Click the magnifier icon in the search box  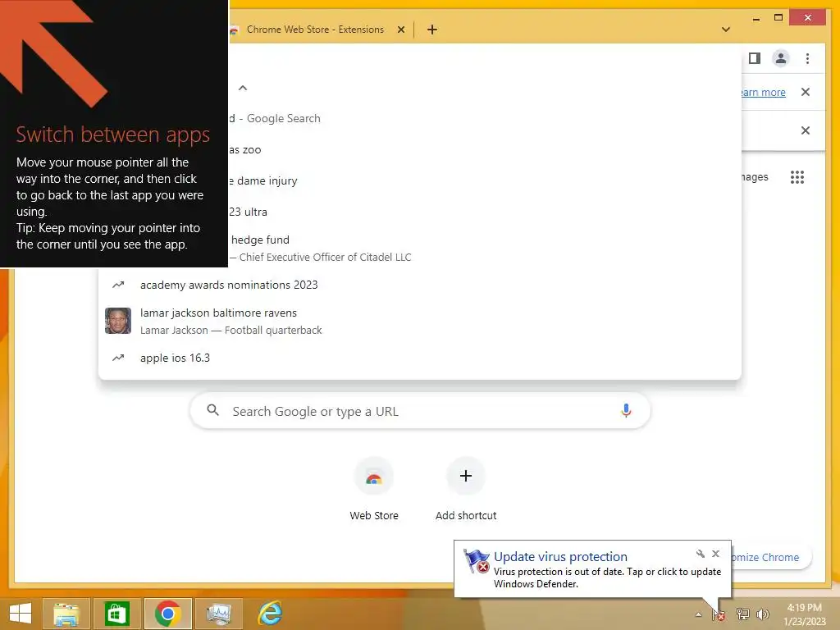(212, 410)
